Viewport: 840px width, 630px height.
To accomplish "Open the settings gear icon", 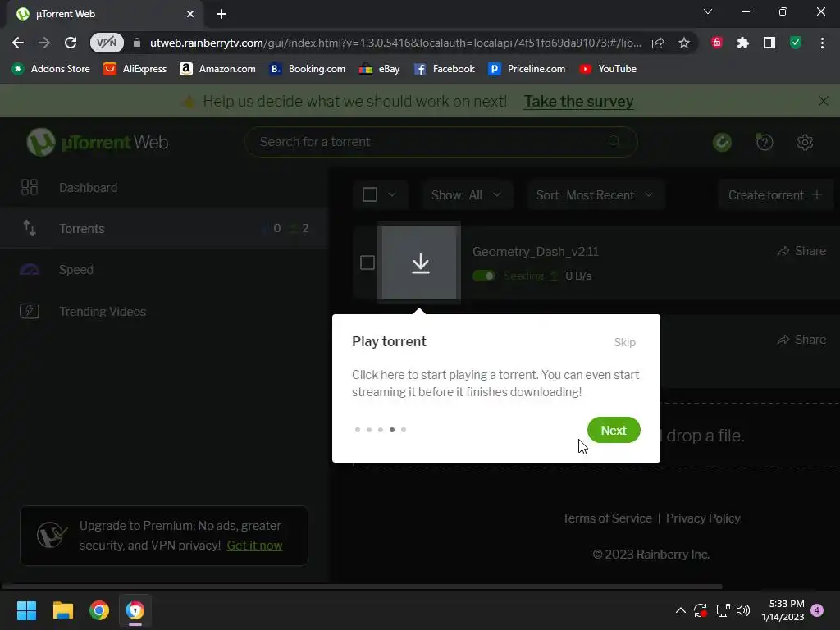I will pos(805,142).
